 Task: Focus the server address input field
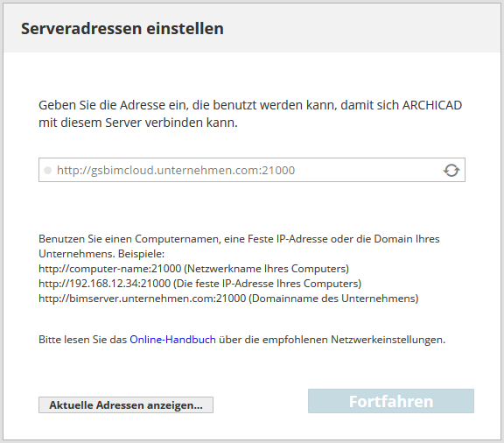[252, 170]
